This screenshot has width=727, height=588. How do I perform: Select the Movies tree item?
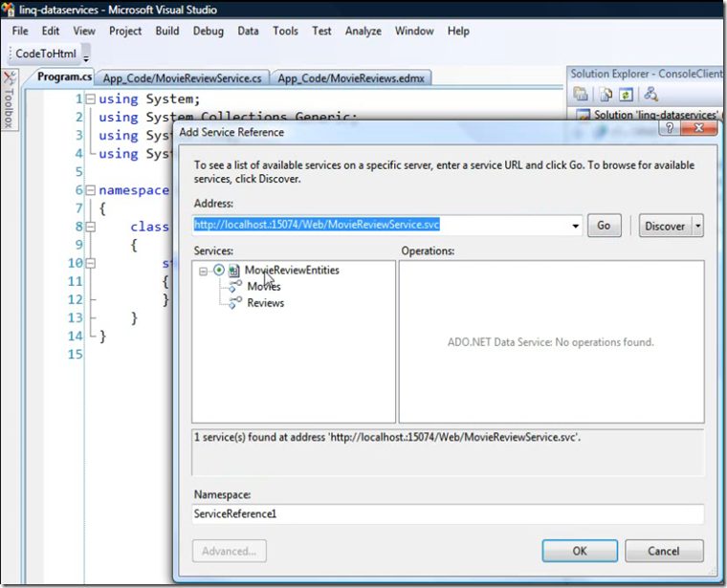[264, 287]
